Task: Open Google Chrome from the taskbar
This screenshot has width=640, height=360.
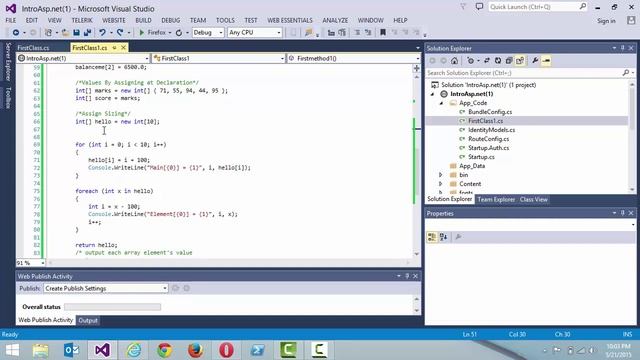Action: point(164,350)
